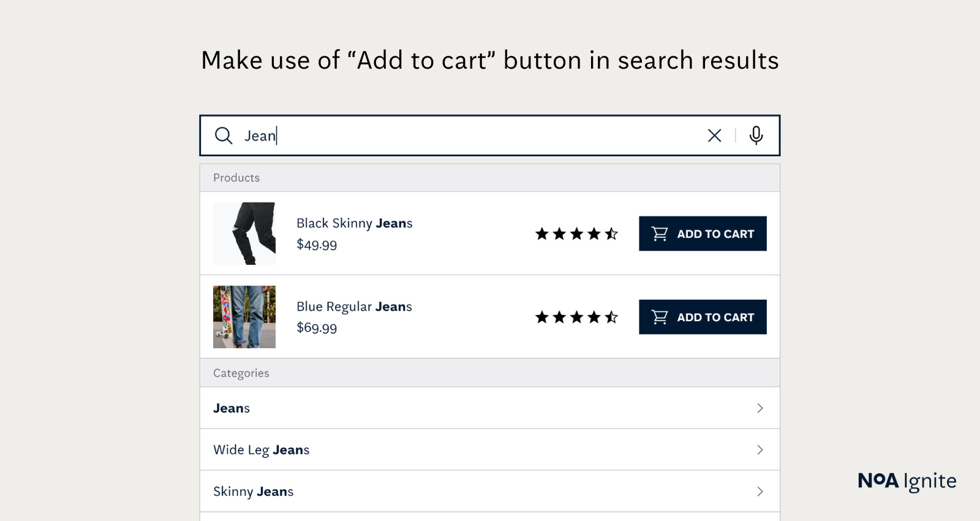The height and width of the screenshot is (521, 980).
Task: Open the Blue Regular Jeans product link
Action: [x=354, y=306]
